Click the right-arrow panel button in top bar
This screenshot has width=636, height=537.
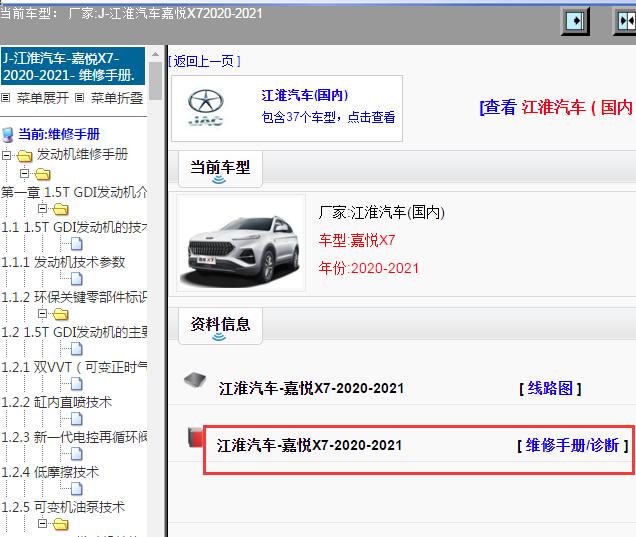coord(575,20)
